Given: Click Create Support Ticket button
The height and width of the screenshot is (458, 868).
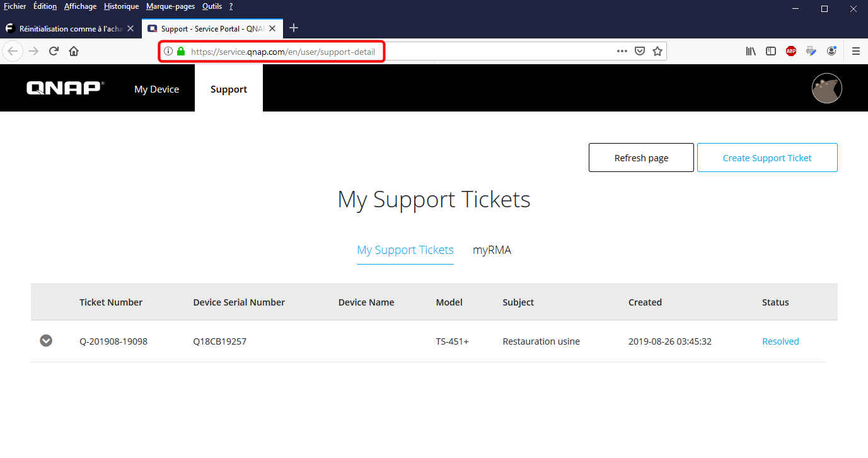Looking at the screenshot, I should 767,157.
